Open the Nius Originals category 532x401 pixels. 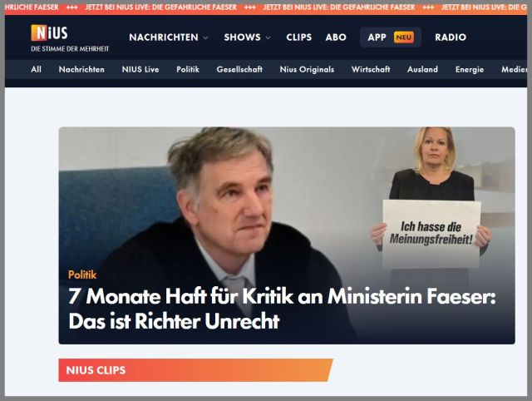click(307, 69)
